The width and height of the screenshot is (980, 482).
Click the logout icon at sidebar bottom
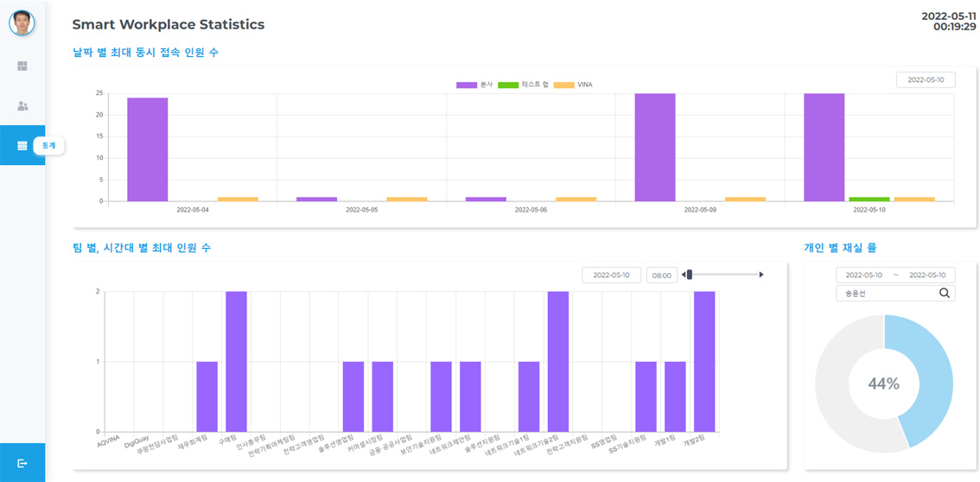(x=22, y=463)
